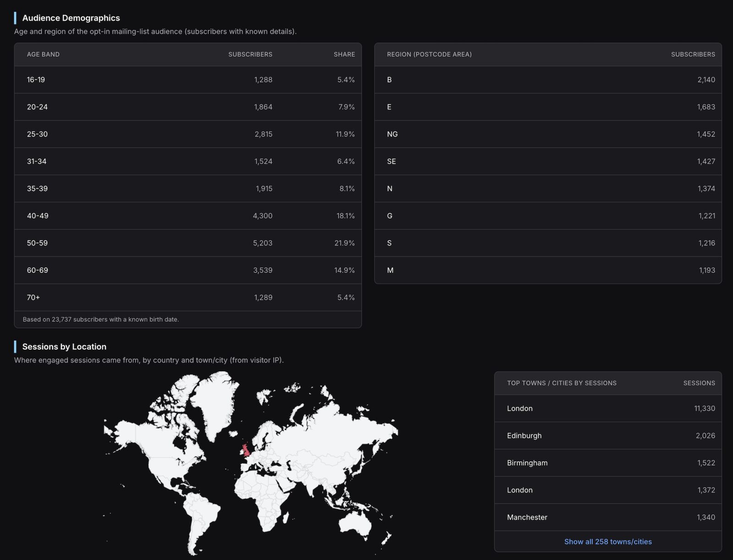The image size is (733, 560).
Task: Select region subscriber value 1,221
Action: [707, 216]
